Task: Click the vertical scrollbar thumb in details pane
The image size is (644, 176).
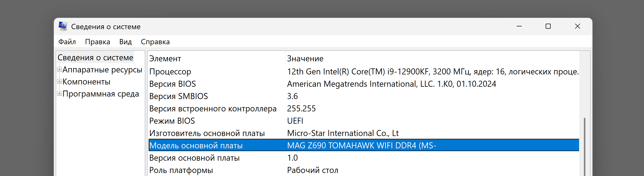Action: [x=585, y=147]
